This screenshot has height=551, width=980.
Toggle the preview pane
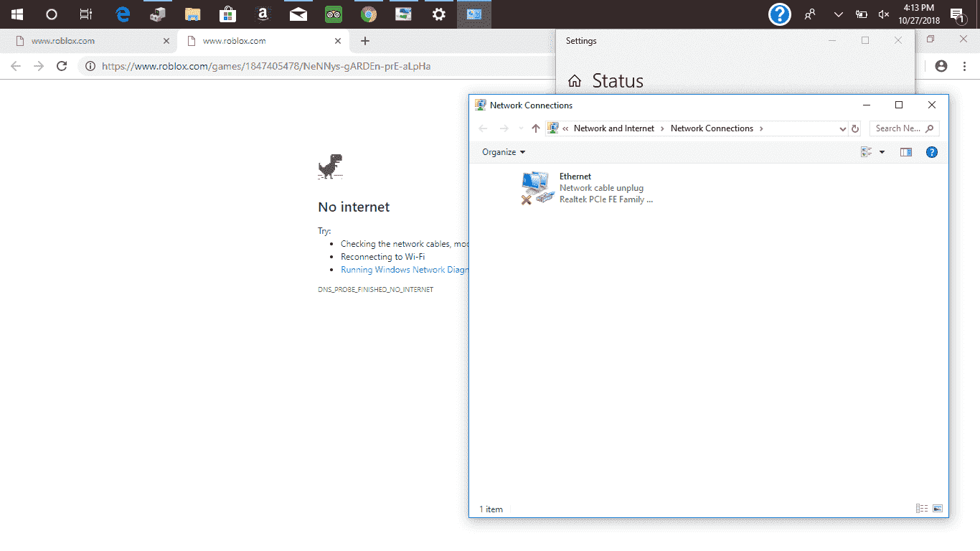click(906, 152)
